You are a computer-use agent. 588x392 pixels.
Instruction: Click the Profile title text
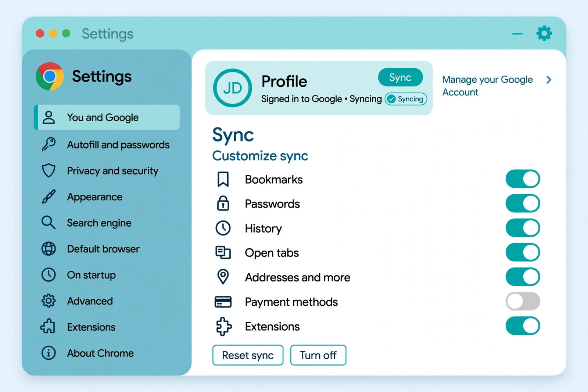tap(284, 81)
